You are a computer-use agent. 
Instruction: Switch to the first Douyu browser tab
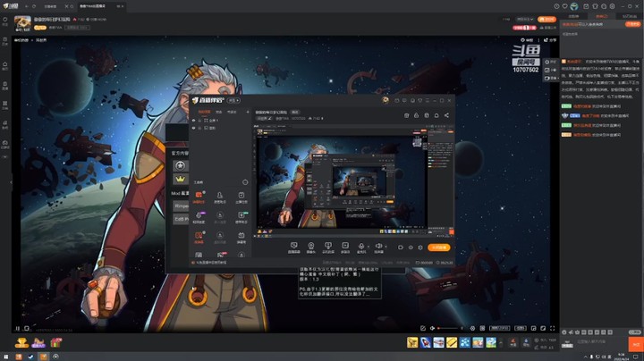pyautogui.click(x=50, y=6)
